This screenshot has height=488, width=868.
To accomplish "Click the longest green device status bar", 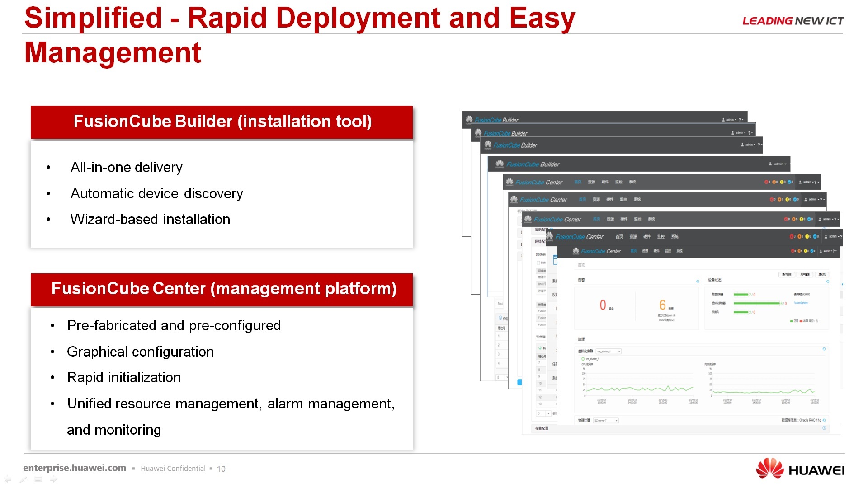I will [x=756, y=303].
